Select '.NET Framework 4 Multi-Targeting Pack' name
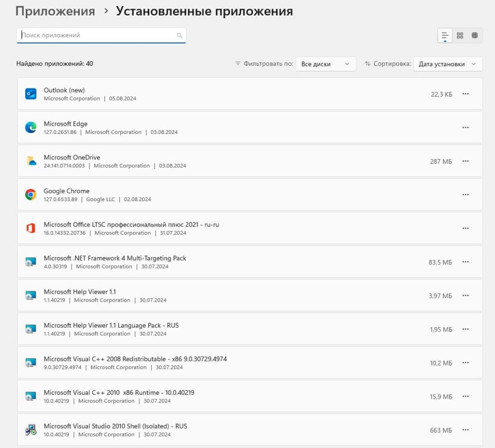This screenshot has height=448, width=495. pyautogui.click(x=115, y=258)
